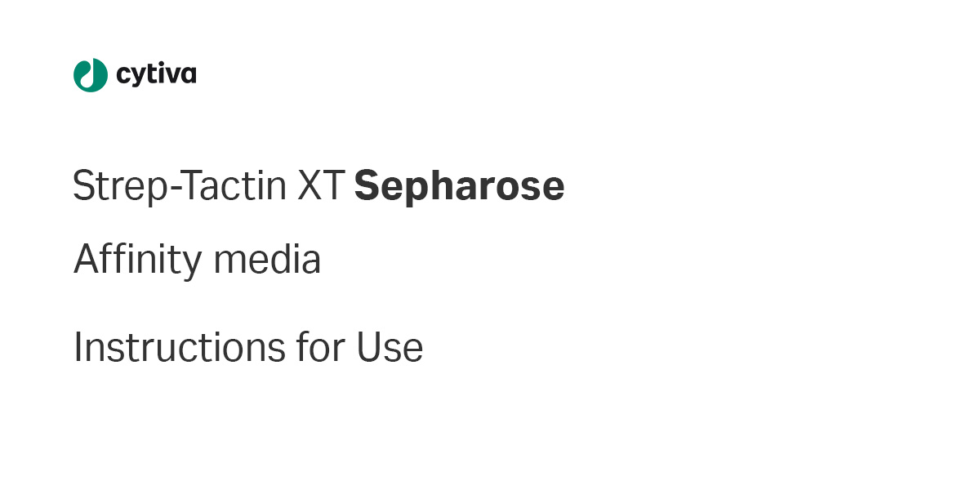Click the bold word Sepharose
This screenshot has width=980, height=490.
[459, 188]
